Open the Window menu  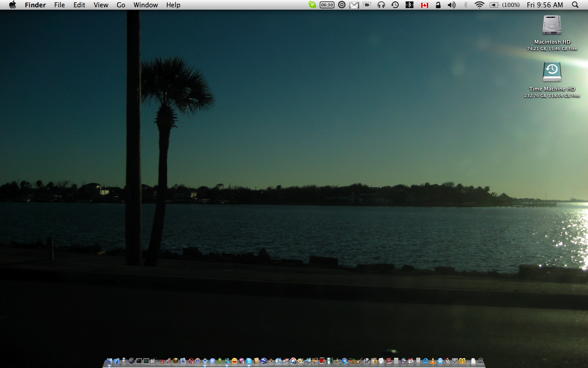coord(146,5)
